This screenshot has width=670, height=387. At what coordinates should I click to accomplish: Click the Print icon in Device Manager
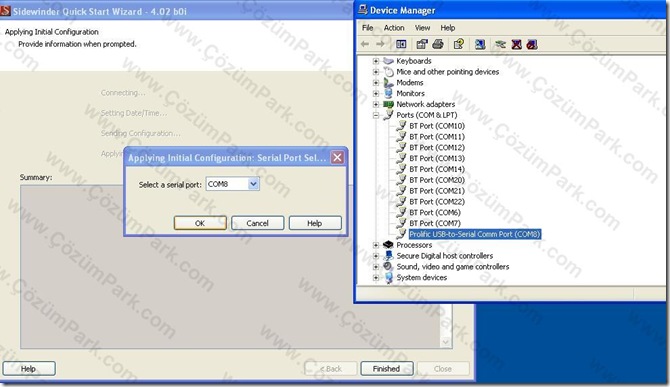(438, 44)
